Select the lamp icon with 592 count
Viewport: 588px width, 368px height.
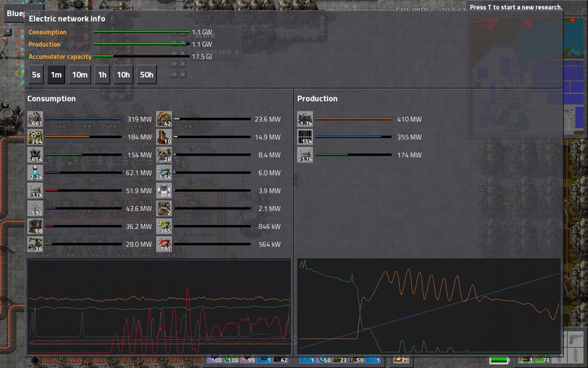pos(35,209)
